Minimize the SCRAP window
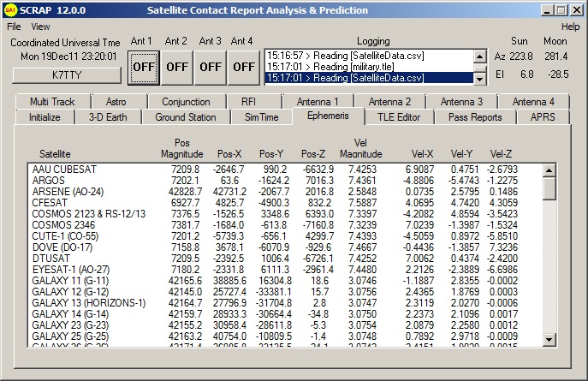The image size is (588, 381). [x=547, y=10]
